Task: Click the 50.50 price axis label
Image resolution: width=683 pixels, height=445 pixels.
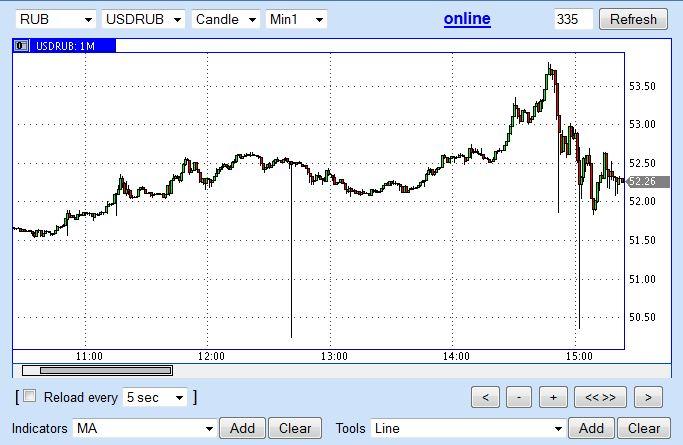Action: point(642,317)
